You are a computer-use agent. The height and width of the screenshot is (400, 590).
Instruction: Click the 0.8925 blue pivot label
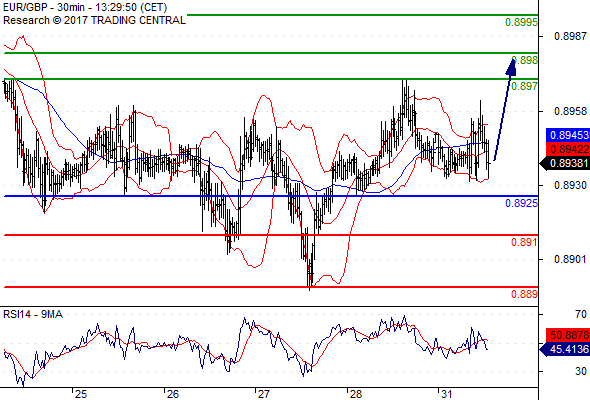(521, 203)
